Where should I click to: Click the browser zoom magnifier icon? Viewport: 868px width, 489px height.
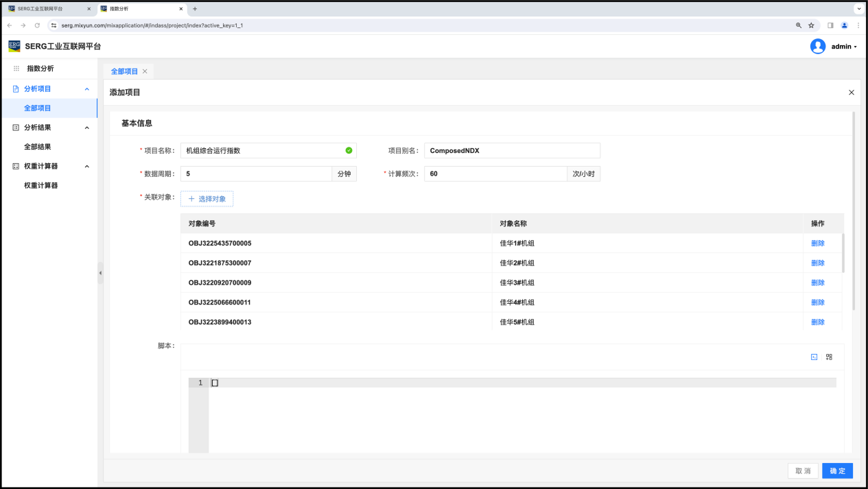pyautogui.click(x=799, y=25)
